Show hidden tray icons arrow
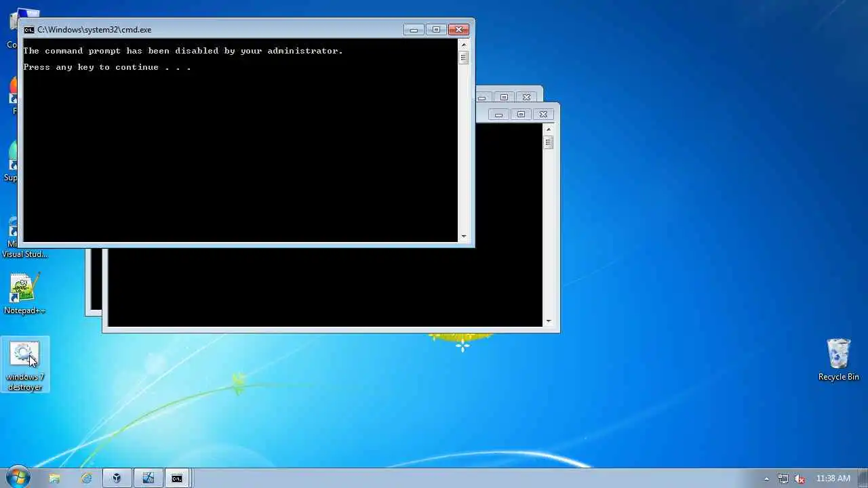This screenshot has width=868, height=488. point(767,479)
